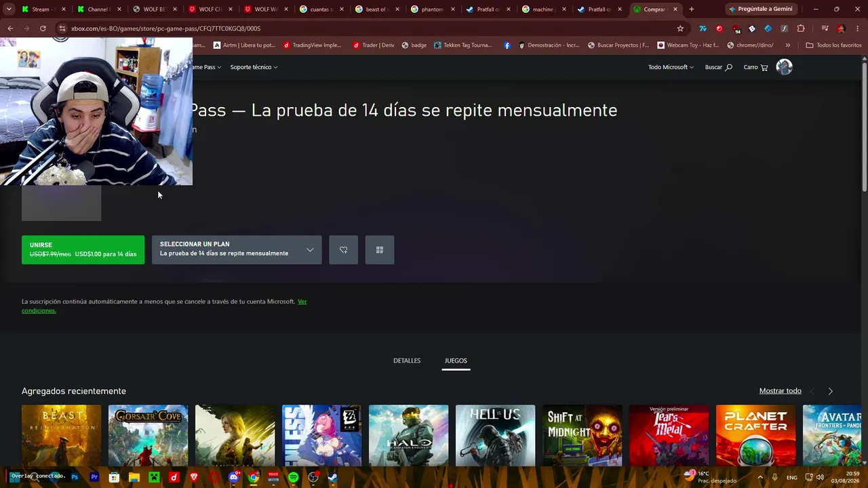Open the Tears of Metal thumbnail
Image resolution: width=868 pixels, height=488 pixels.
tap(669, 436)
